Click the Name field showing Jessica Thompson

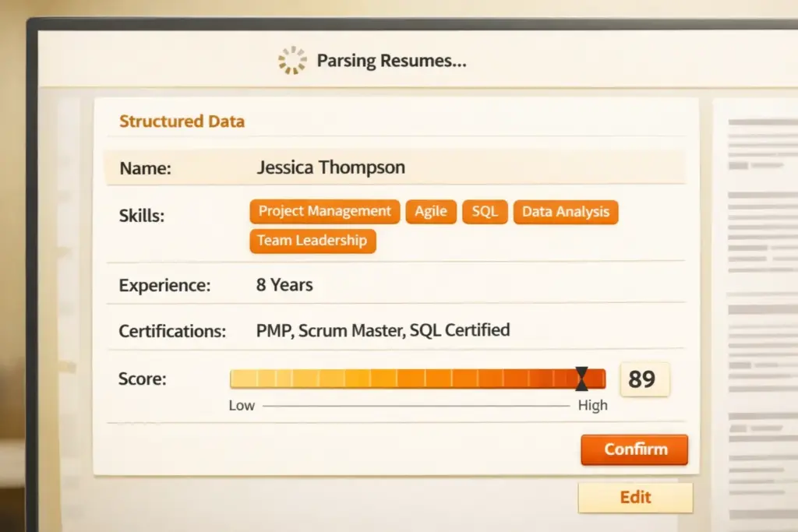point(330,167)
